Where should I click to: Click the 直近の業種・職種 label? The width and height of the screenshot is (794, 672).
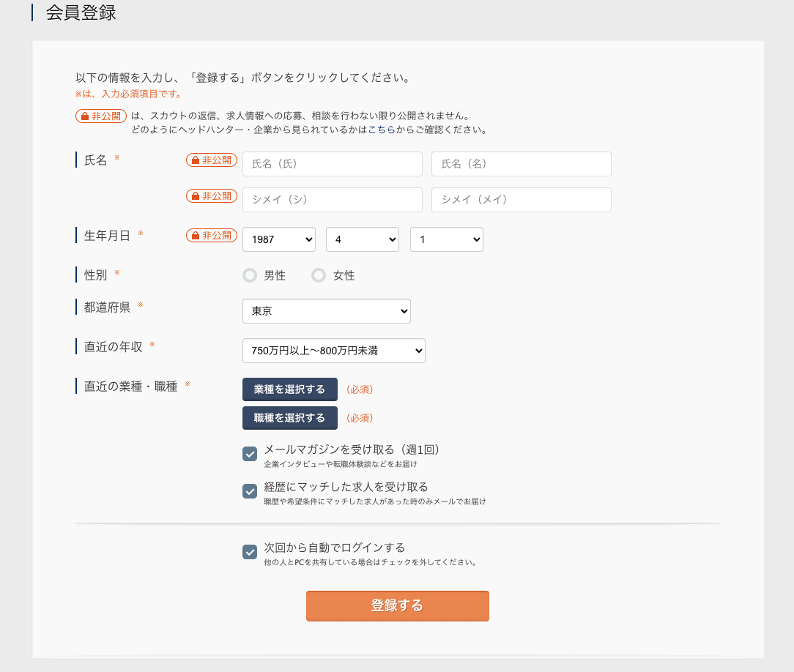point(130,387)
